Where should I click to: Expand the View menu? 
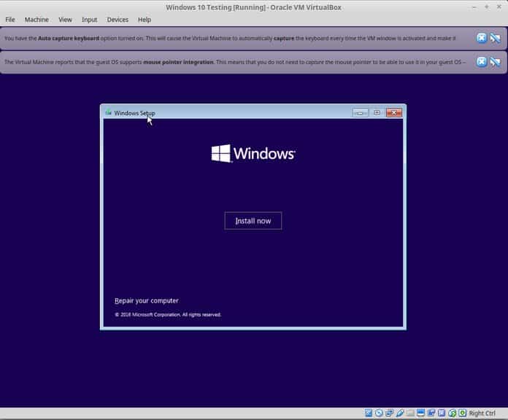(x=65, y=20)
